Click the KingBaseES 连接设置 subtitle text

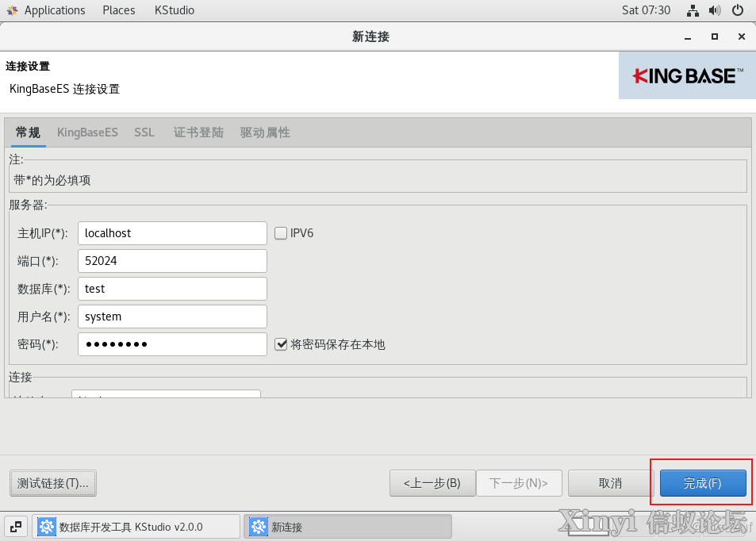pos(64,89)
